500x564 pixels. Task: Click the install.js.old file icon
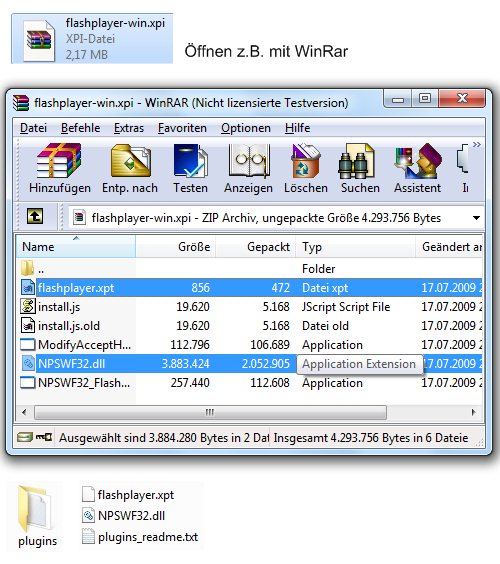coord(28,326)
